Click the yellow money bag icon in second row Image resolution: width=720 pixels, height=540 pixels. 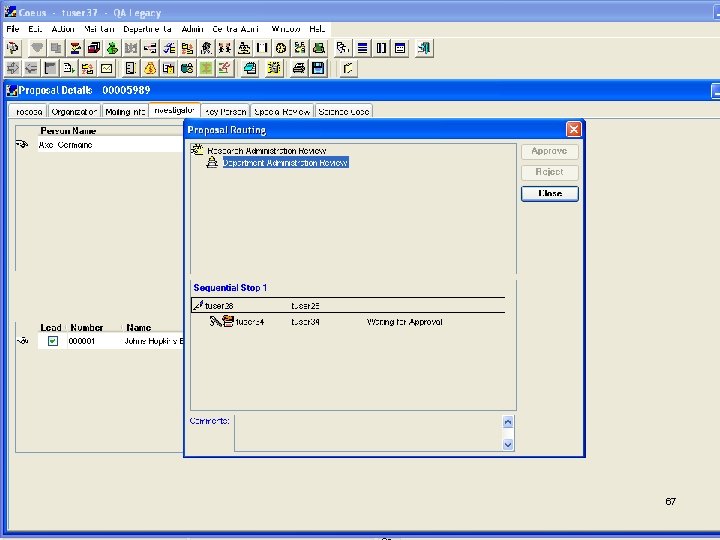[x=150, y=68]
